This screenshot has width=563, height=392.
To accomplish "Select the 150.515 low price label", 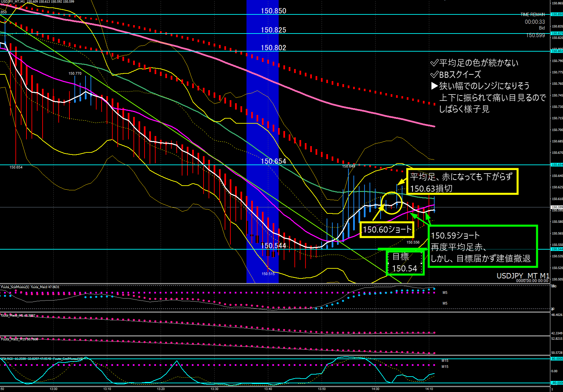I will (x=268, y=274).
